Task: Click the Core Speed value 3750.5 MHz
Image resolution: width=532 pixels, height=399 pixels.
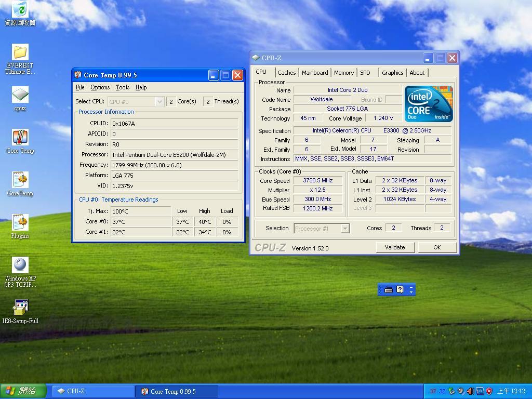Action: 318,180
